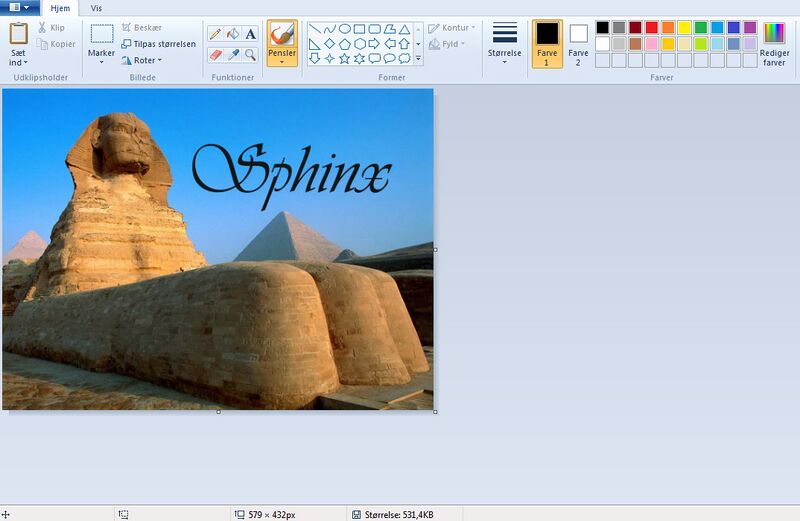Pick the yellow color swatch
Viewport: 800px width, 521px height.
click(684, 28)
